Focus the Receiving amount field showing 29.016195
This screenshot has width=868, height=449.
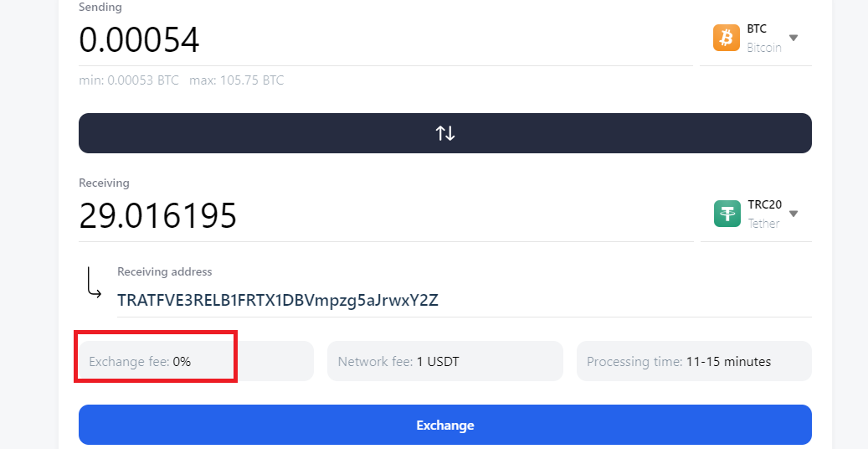tap(385, 215)
